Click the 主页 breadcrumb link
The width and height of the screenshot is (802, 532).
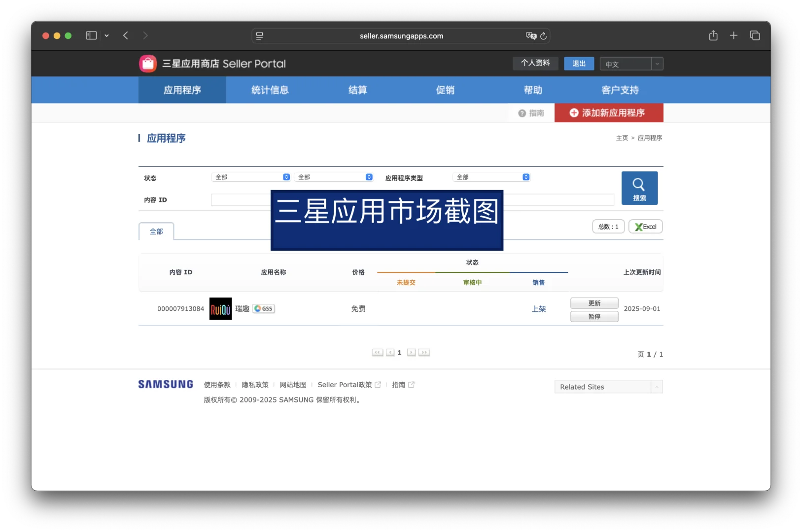(622, 138)
